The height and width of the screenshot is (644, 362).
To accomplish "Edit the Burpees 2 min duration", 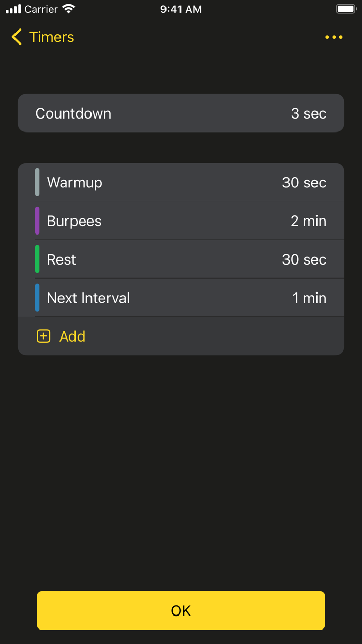I will (308, 221).
